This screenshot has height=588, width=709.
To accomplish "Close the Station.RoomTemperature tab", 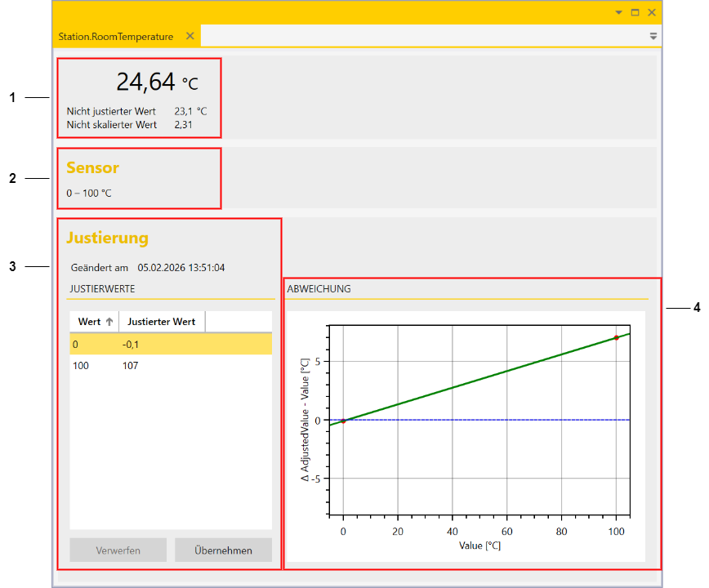I will (x=190, y=36).
